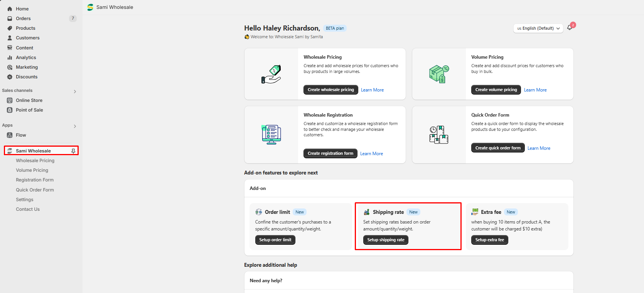Click the Orders count badge showing 7
644x293 pixels.
pos(73,19)
